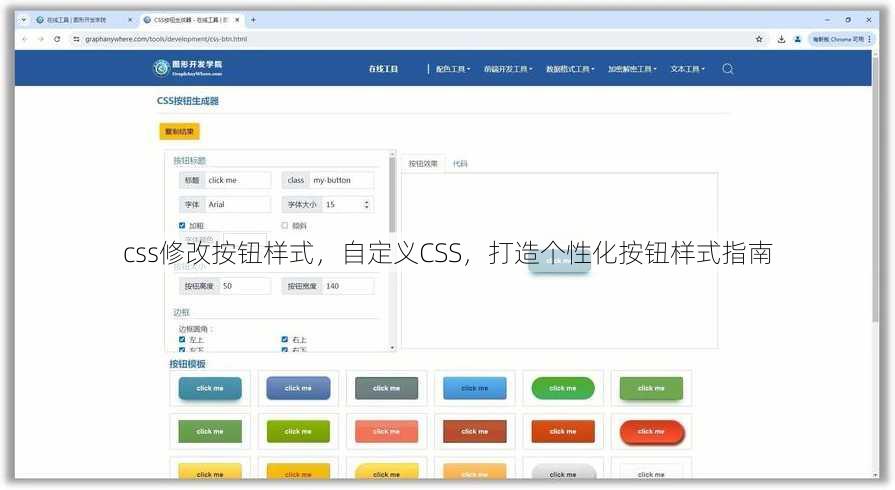Choose the white button template in third row

point(651,472)
